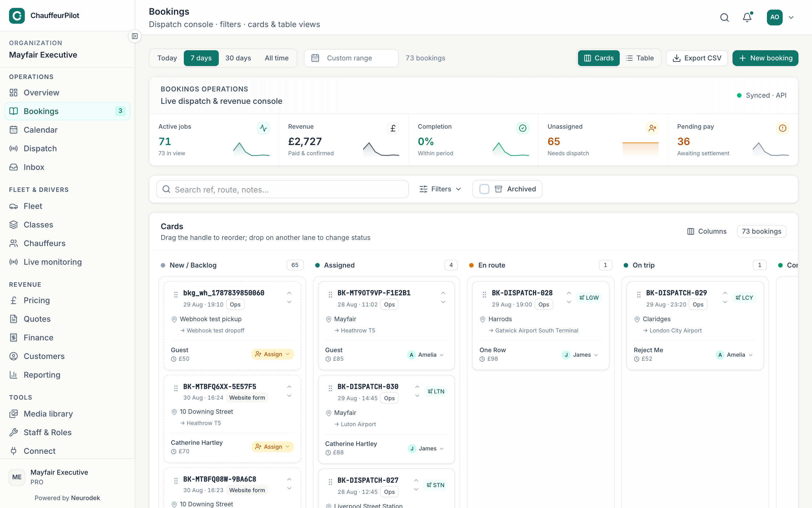Open Calendar in the sidebar
This screenshot has width=812, height=508.
pyautogui.click(x=67, y=130)
